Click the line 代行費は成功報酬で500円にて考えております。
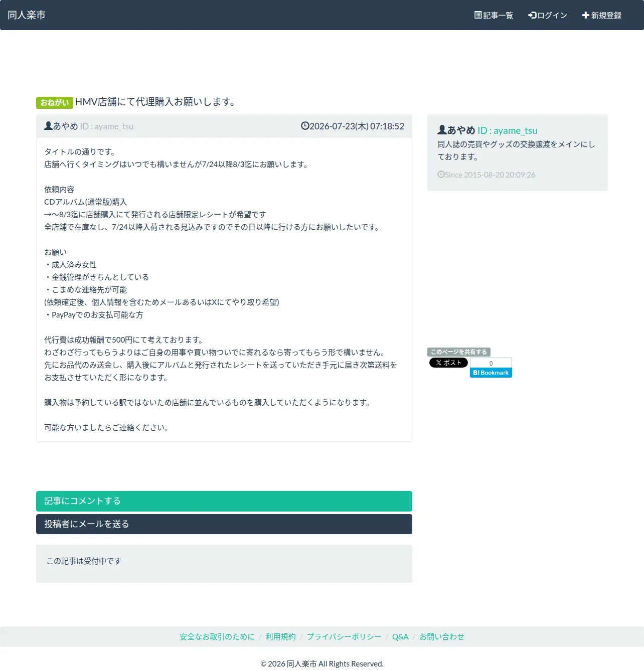Screen dimensions: 644x670 tap(124, 340)
